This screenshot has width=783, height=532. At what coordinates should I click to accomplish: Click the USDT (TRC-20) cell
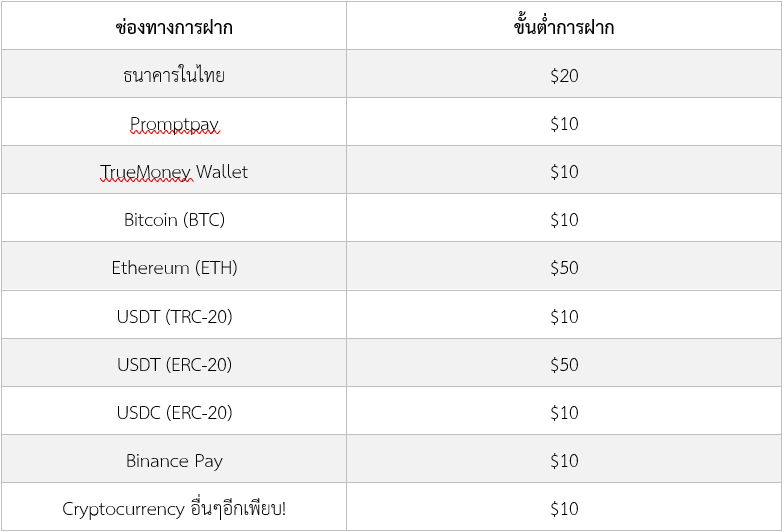tap(174, 317)
